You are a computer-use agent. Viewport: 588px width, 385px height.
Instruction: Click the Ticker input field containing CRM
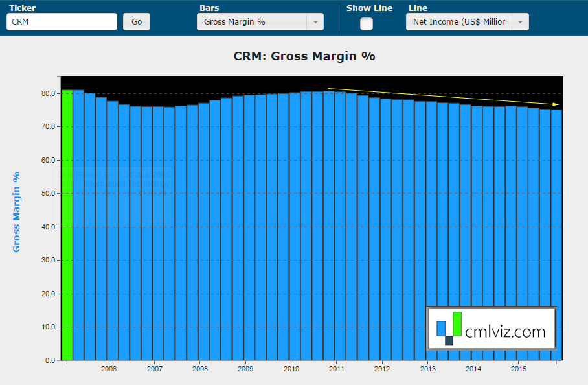coord(62,22)
